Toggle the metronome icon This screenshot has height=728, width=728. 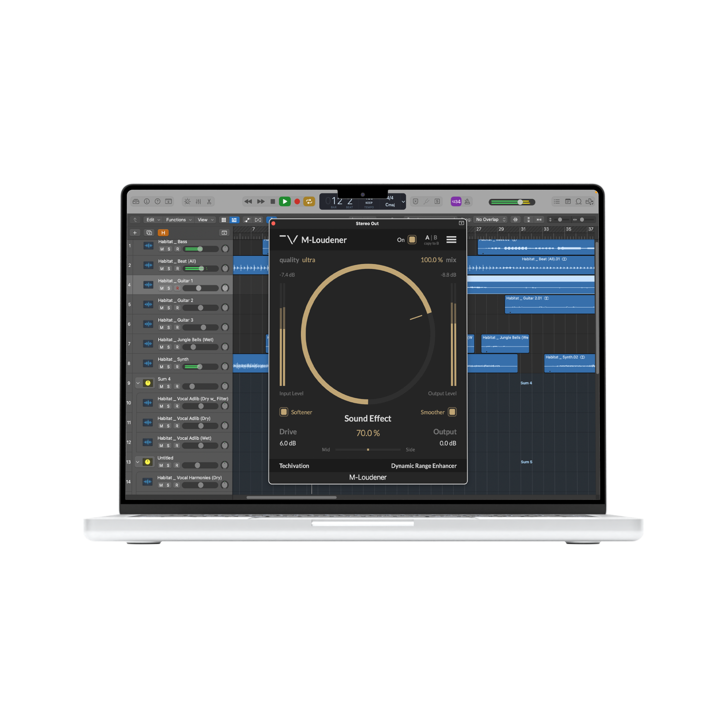pyautogui.click(x=467, y=201)
